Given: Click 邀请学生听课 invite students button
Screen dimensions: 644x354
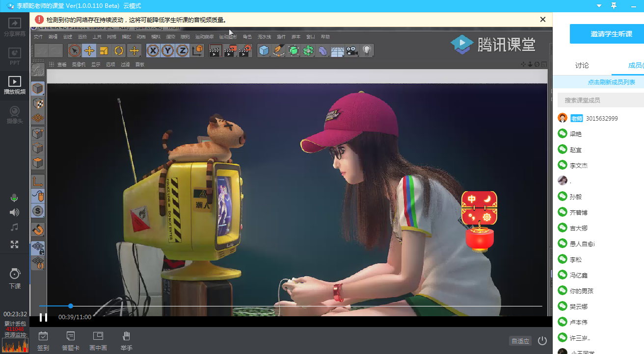Looking at the screenshot, I should [607, 34].
